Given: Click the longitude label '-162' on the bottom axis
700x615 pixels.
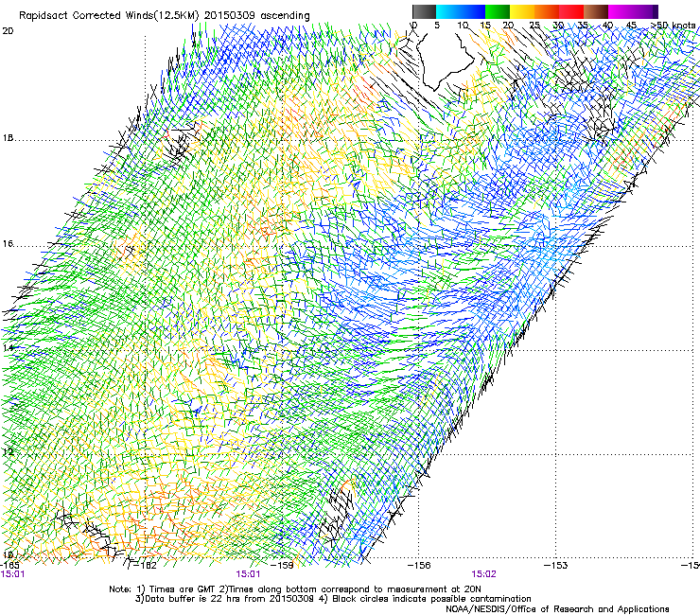Looking at the screenshot, I should click(146, 566).
